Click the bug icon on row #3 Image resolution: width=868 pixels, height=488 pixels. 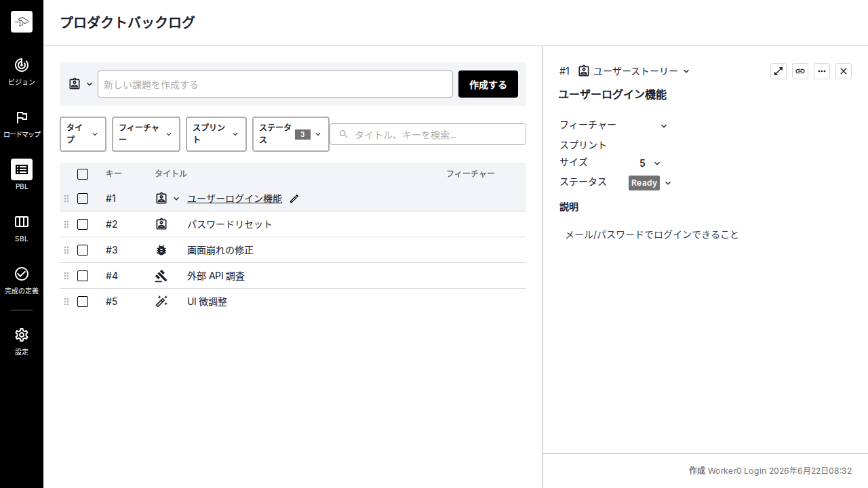coord(161,250)
